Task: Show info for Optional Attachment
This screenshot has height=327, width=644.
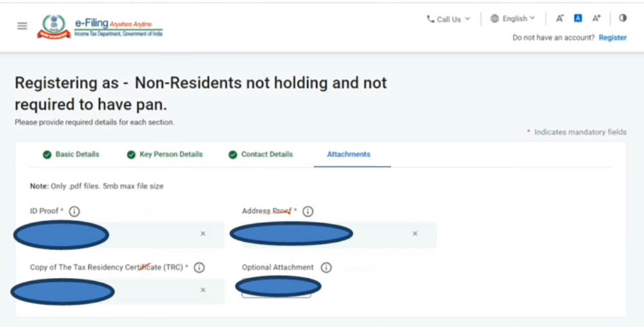Action: (x=326, y=267)
